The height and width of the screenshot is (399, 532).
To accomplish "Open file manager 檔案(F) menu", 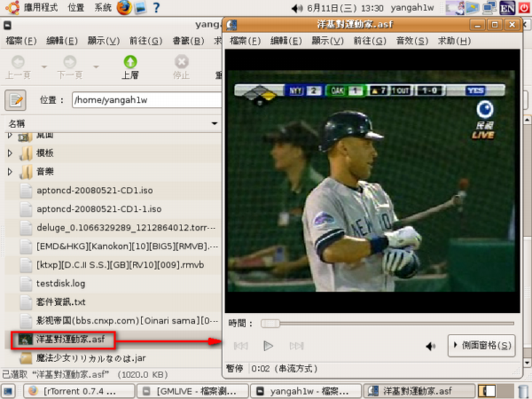I will 21,41.
